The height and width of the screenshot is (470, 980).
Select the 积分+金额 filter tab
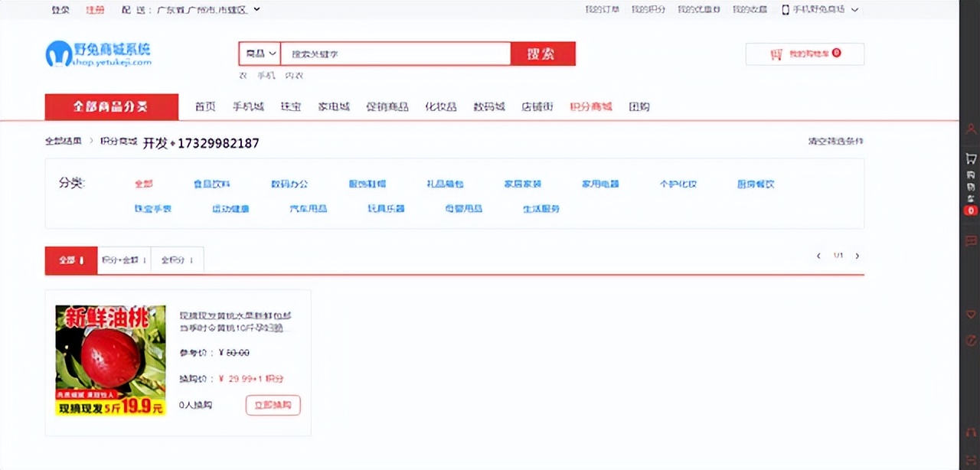[x=122, y=260]
